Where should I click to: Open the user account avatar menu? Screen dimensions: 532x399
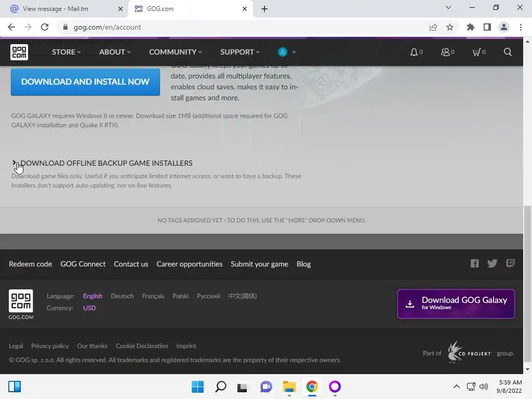click(287, 52)
